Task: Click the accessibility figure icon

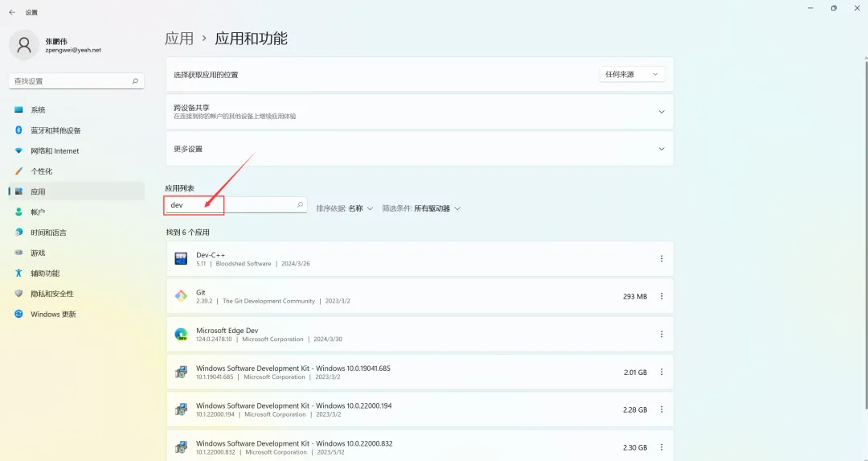Action: point(18,274)
